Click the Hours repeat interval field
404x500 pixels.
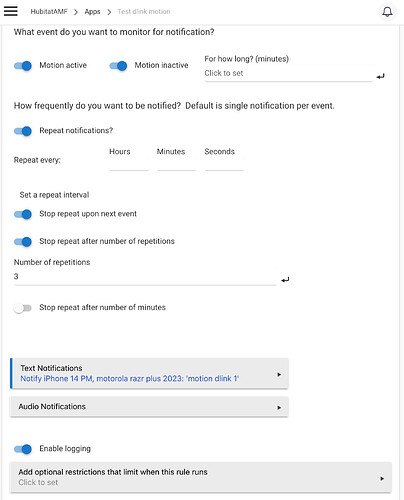pos(129,164)
